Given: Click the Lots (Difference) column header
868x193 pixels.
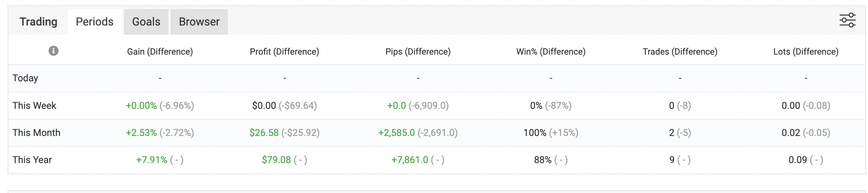Looking at the screenshot, I should tap(806, 51).
